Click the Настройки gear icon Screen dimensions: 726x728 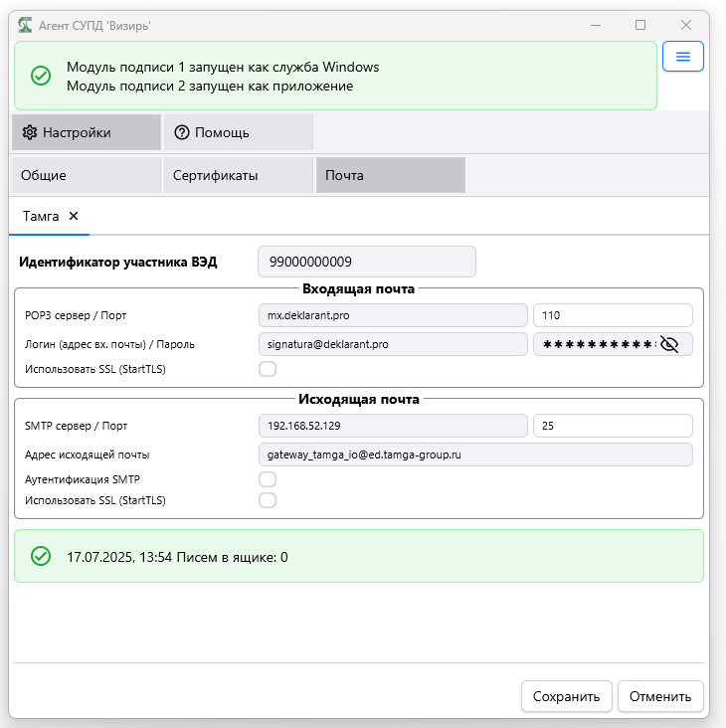[x=30, y=132]
